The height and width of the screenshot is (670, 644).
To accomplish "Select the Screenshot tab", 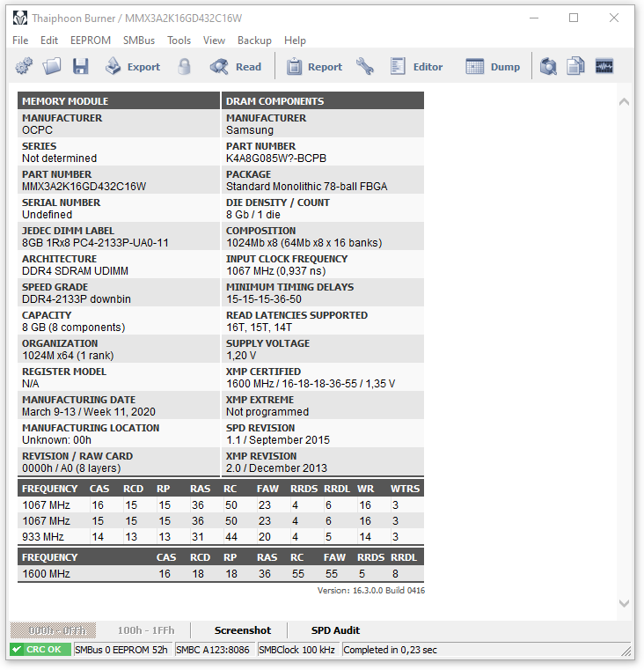I will click(243, 630).
